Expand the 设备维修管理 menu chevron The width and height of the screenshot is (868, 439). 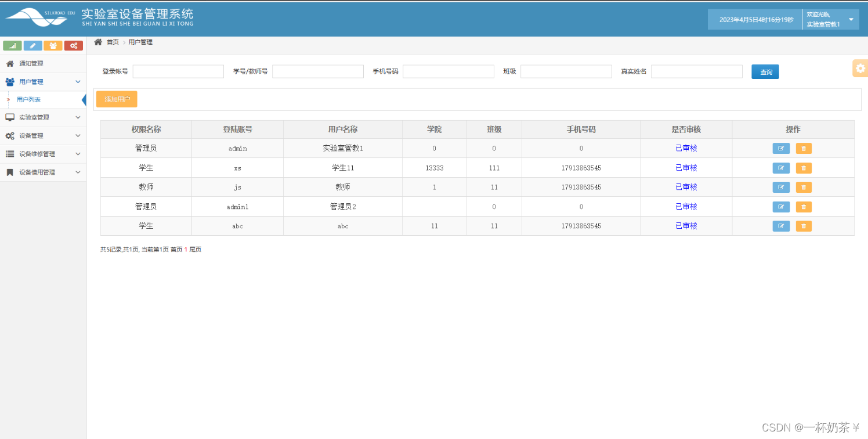click(78, 154)
